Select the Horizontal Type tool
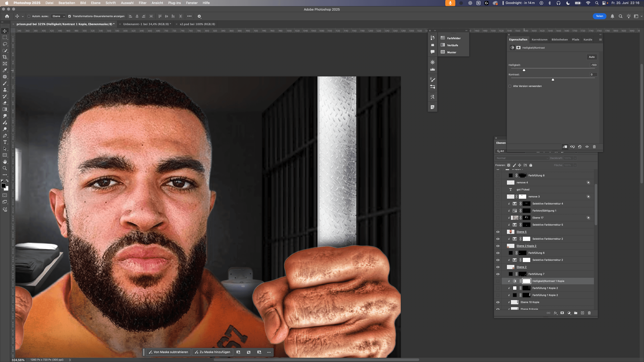 (5, 142)
